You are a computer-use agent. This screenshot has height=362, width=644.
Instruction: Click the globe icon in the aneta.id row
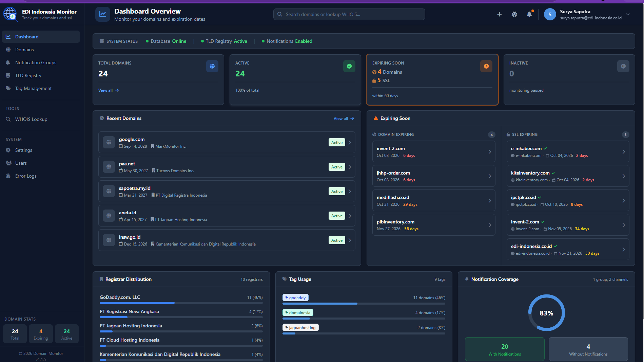pos(109,216)
